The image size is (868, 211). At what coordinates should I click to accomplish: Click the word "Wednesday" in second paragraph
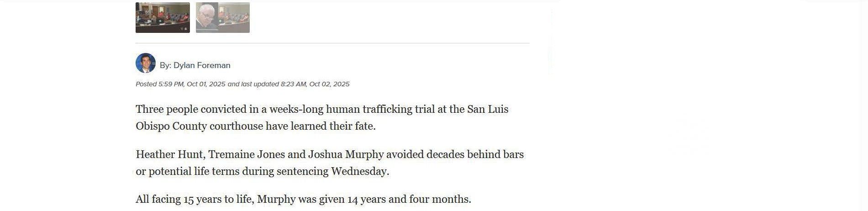[359, 171]
